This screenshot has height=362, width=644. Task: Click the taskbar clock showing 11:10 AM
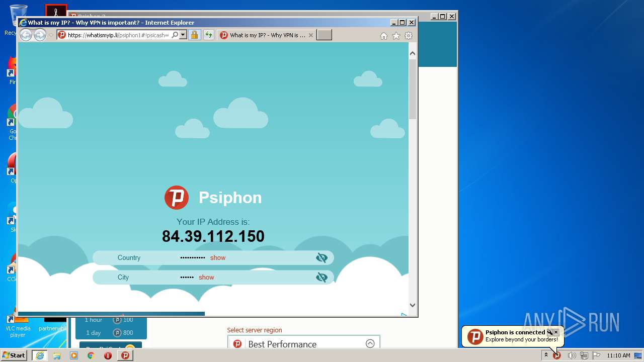[x=618, y=355]
